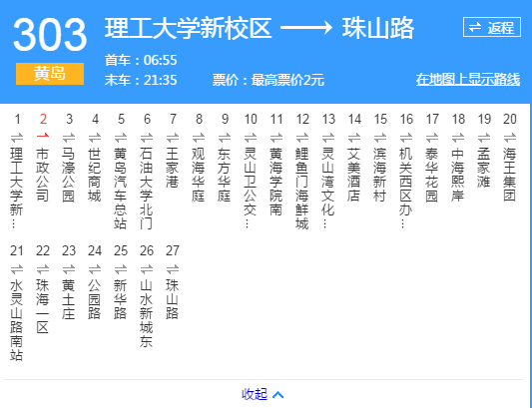Viewport: 532px width, 408px height.
Task: Click the 返程 return-trip button
Action: pos(492,27)
